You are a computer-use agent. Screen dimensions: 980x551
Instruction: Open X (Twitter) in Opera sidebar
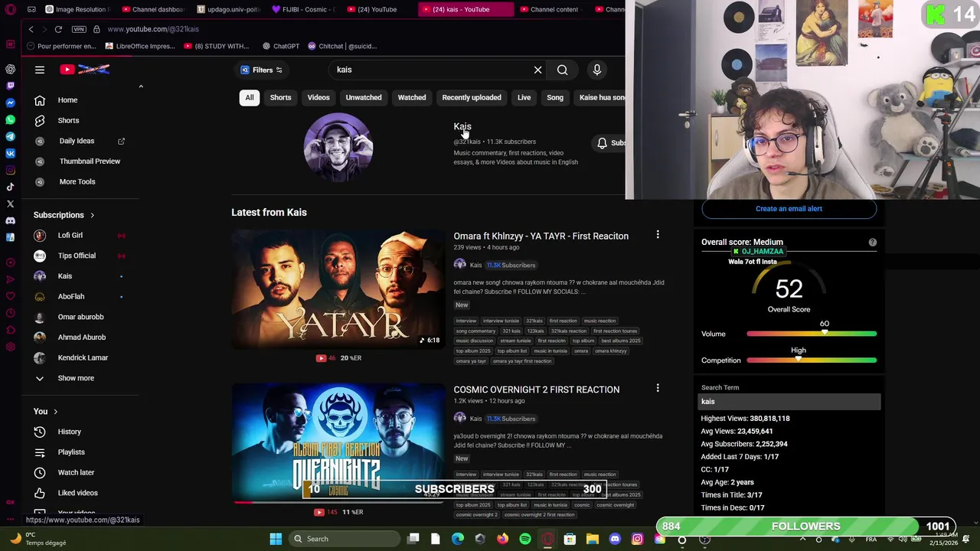[x=10, y=204]
